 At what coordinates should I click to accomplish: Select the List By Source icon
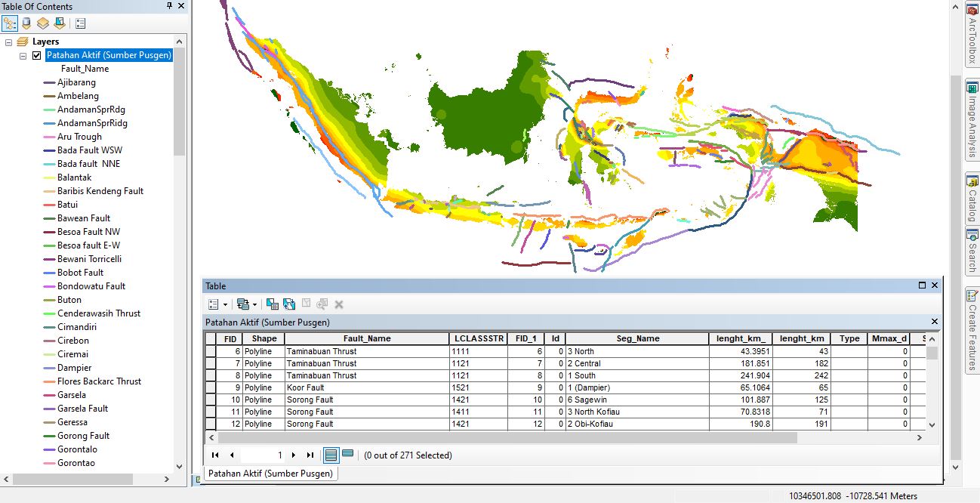[26, 23]
